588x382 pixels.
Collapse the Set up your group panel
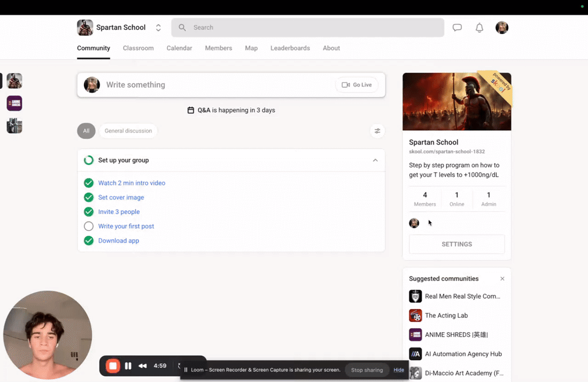375,160
